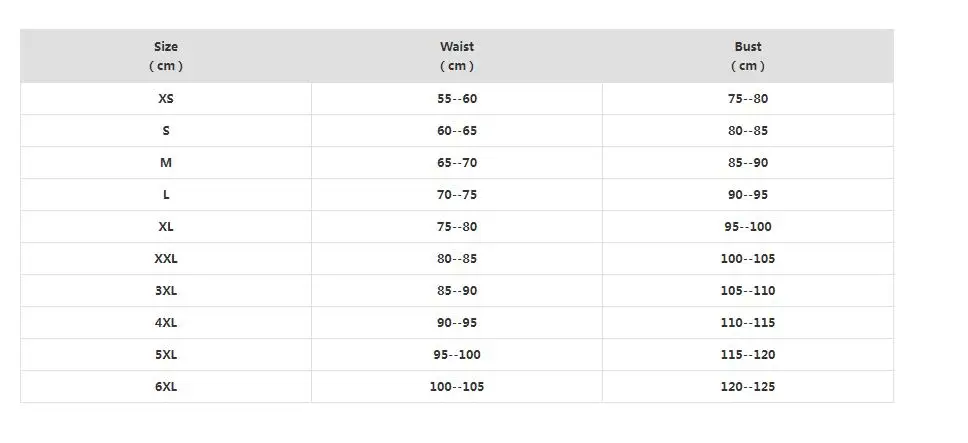Click waist value 55--60 for XS
Image resolution: width=968 pixels, height=443 pixels.
click(457, 99)
